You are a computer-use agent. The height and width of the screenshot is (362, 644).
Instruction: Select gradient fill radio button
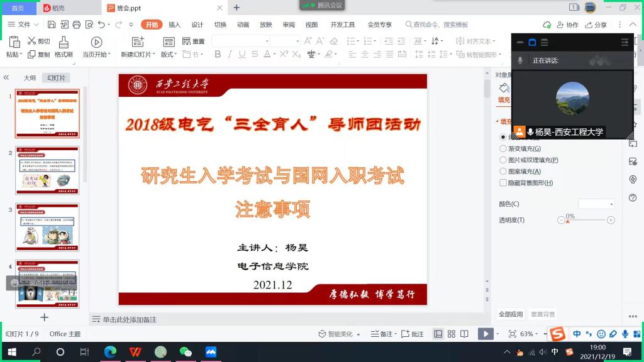coord(503,149)
